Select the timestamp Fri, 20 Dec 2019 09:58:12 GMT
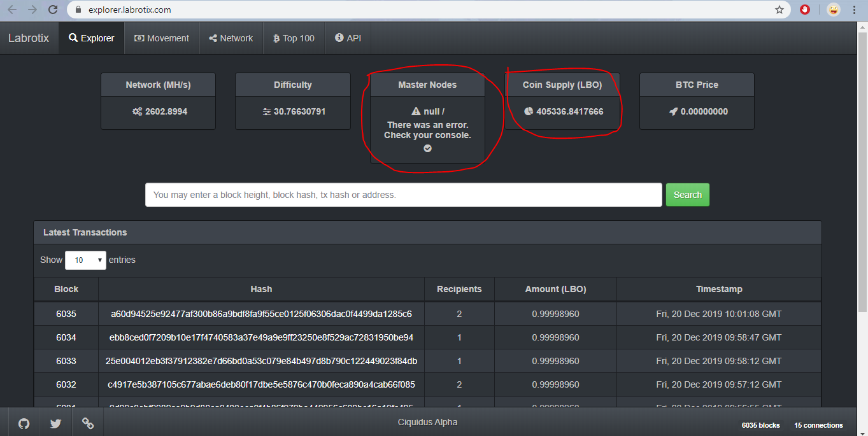The image size is (868, 436). 719,361
